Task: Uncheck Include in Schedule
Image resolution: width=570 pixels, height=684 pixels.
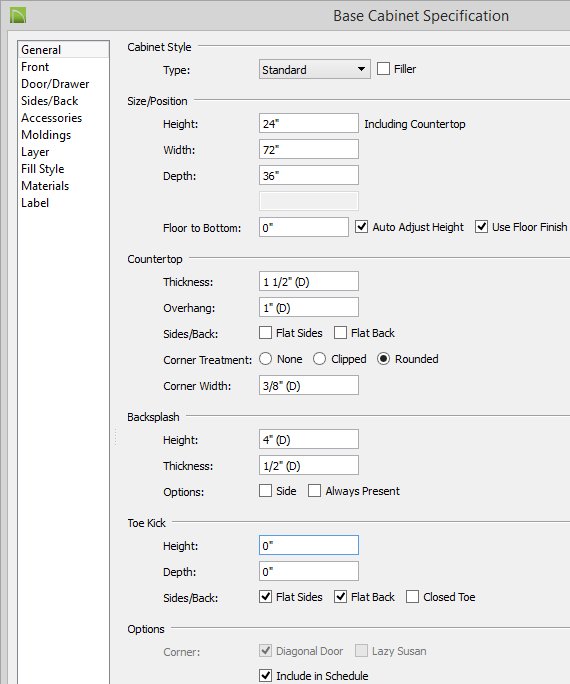Action: click(x=266, y=676)
